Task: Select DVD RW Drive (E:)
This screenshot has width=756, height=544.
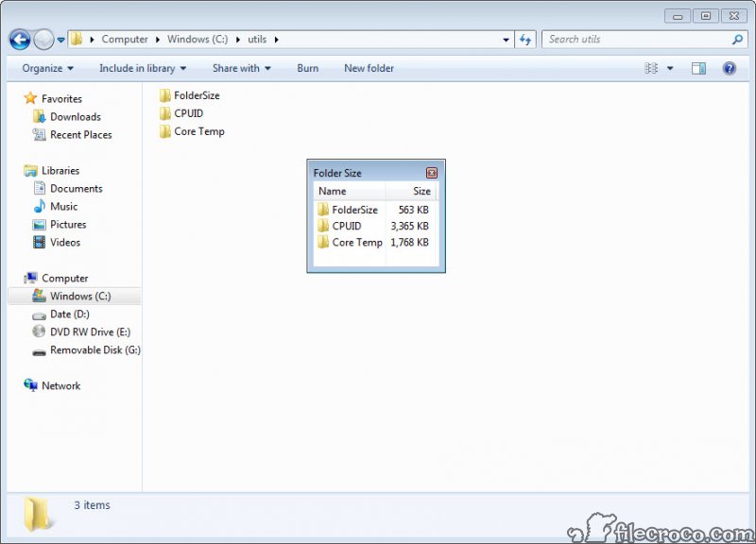Action: [90, 332]
